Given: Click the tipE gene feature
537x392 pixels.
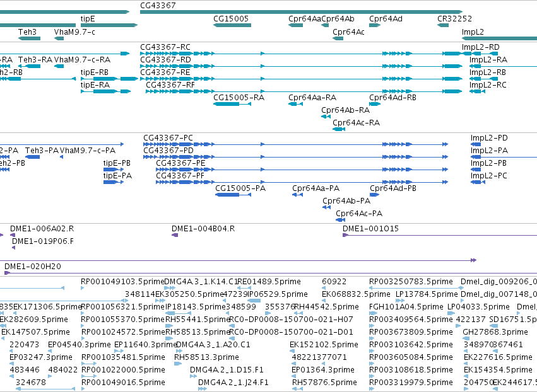Looking at the screenshot, I should click(109, 25).
